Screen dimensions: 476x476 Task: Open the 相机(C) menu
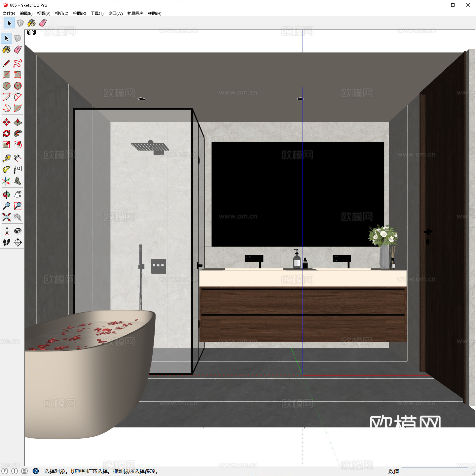point(61,14)
